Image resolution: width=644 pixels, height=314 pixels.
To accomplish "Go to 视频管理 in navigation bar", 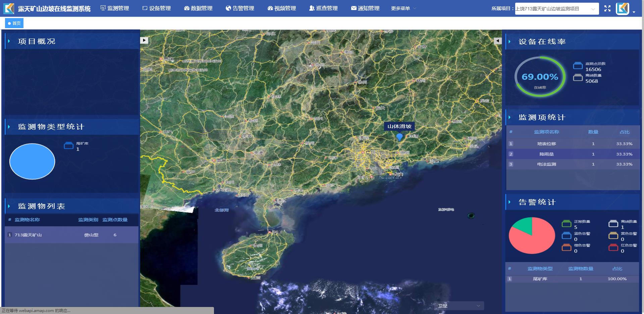I will coord(282,8).
